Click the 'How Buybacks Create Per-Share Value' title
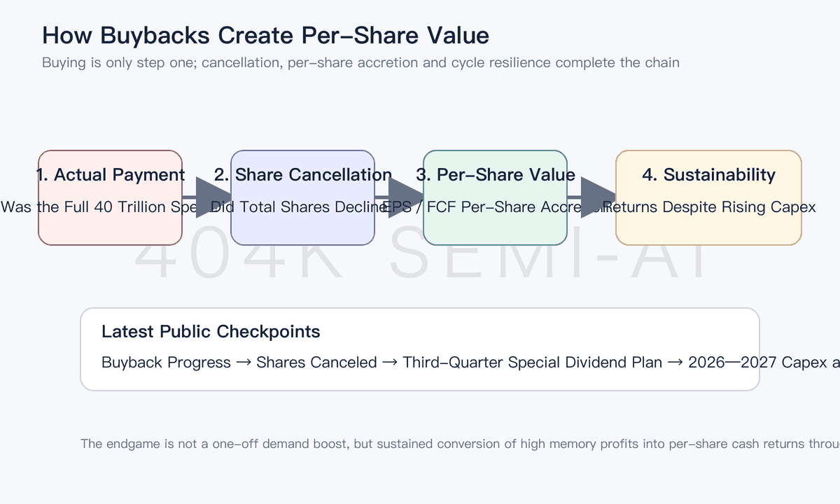The width and height of the screenshot is (840, 504). pyautogui.click(x=265, y=35)
